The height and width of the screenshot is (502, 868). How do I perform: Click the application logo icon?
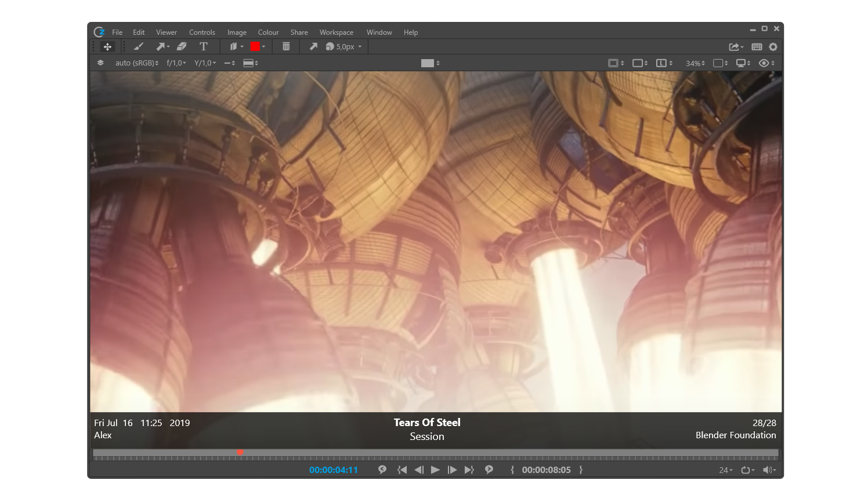pos(99,32)
